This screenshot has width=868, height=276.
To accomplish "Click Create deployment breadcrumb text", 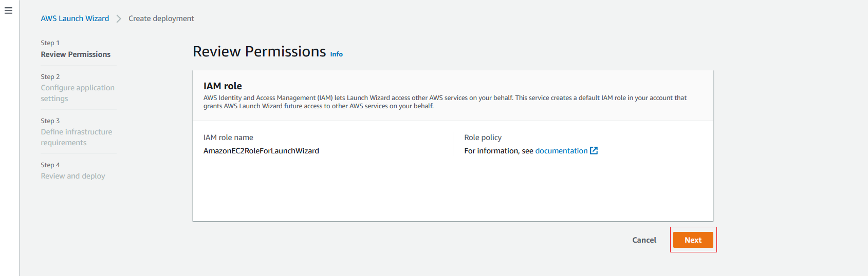I will (161, 18).
